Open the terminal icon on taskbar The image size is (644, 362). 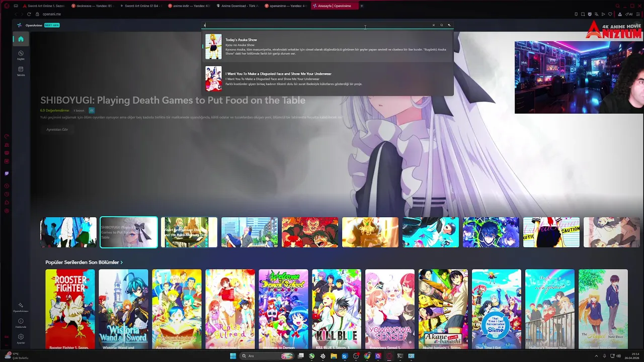coord(400,356)
